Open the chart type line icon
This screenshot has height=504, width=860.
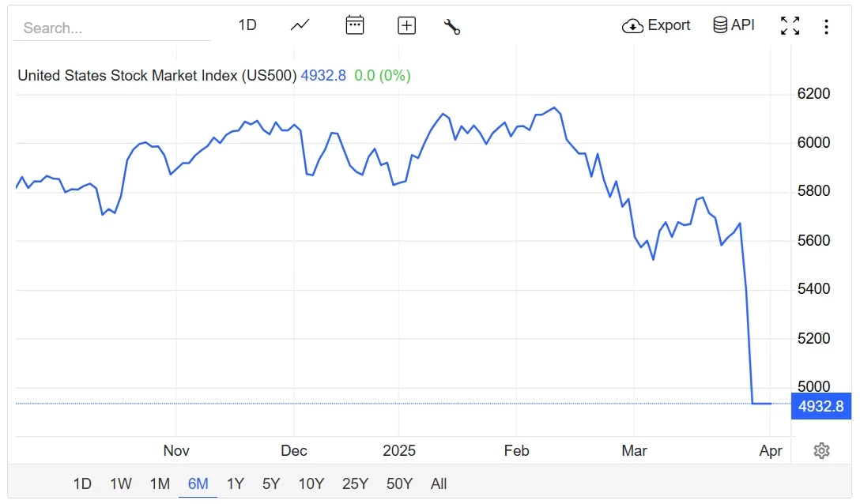click(x=300, y=25)
